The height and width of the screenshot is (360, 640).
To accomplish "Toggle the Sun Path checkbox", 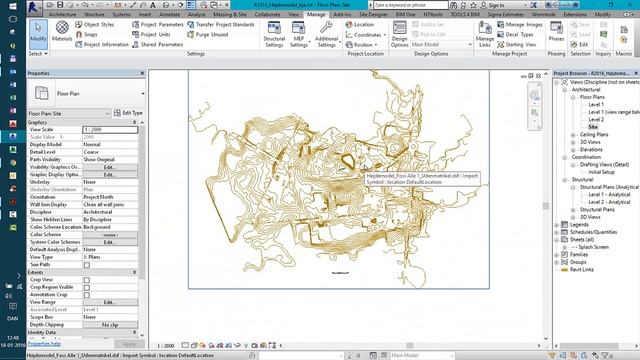I will [87, 265].
